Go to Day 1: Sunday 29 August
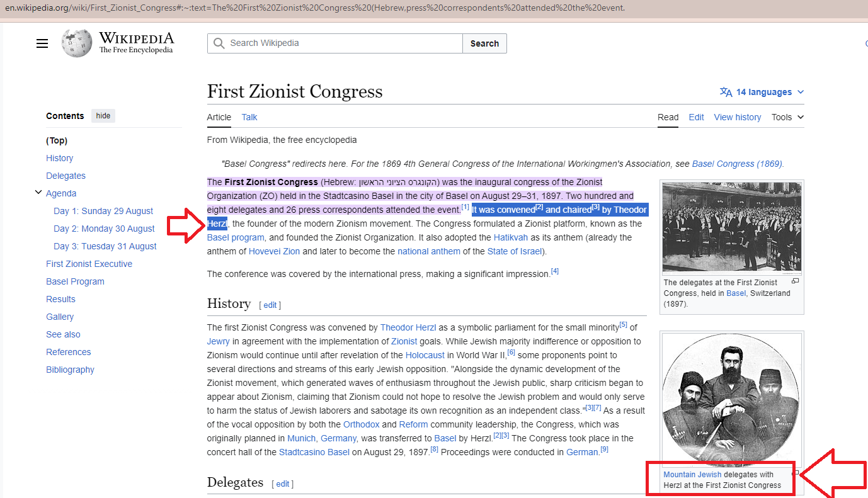 (103, 211)
